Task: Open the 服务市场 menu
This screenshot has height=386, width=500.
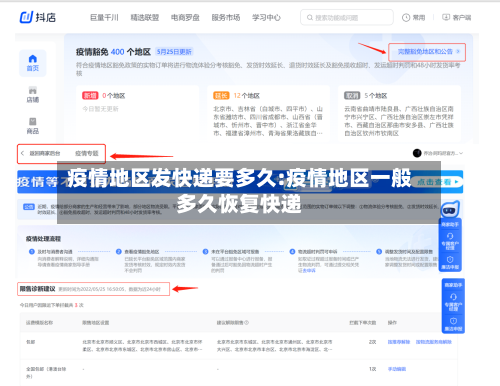Action: [226, 18]
